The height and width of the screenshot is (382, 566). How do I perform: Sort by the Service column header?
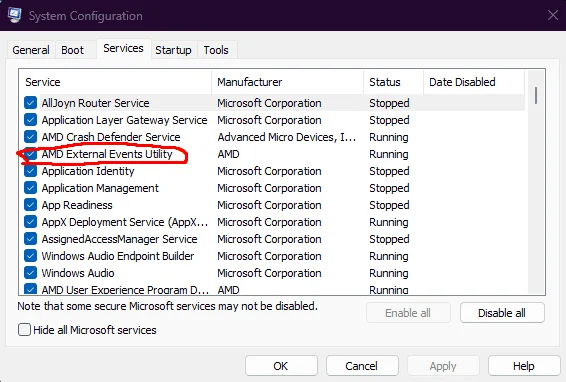point(115,82)
